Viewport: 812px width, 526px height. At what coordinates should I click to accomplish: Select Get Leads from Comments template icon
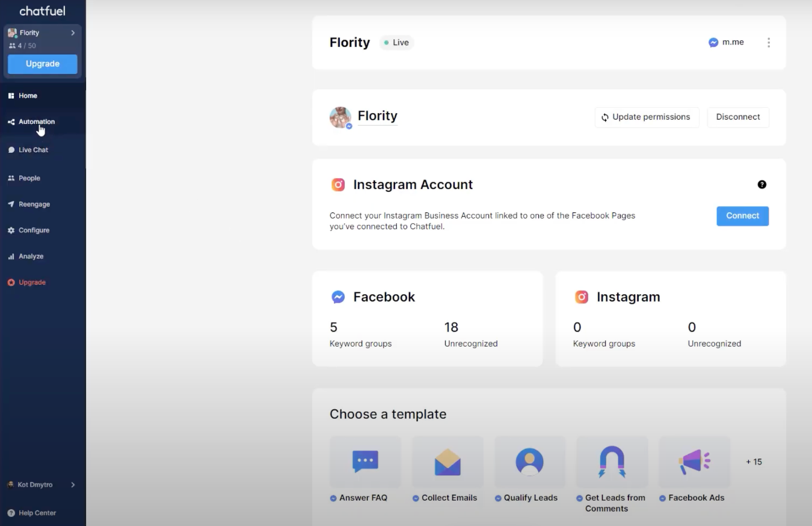pyautogui.click(x=612, y=462)
